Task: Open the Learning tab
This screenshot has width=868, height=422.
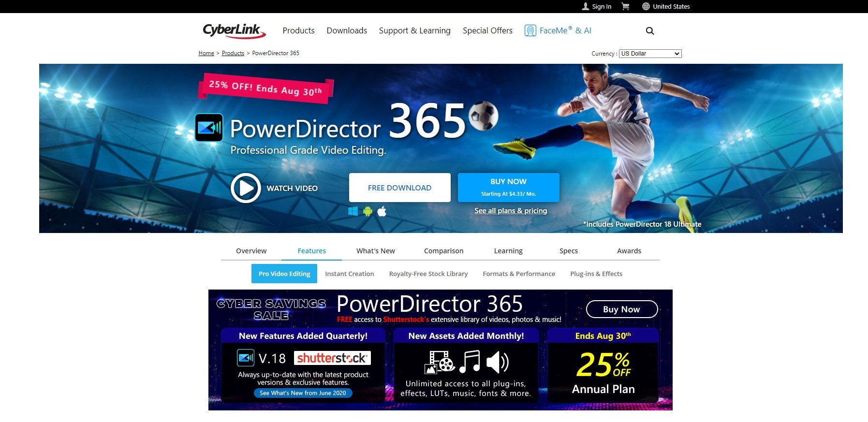Action: [x=508, y=251]
